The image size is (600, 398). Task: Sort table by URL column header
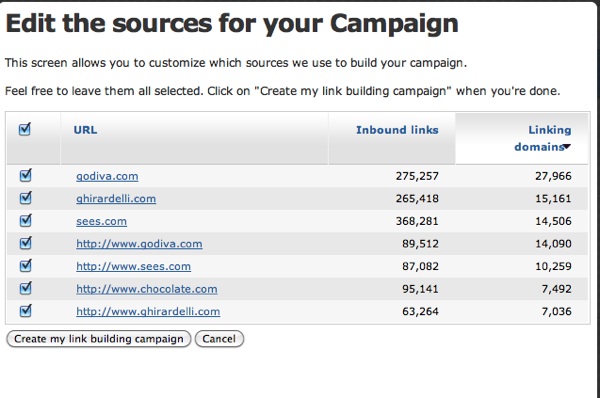click(85, 130)
